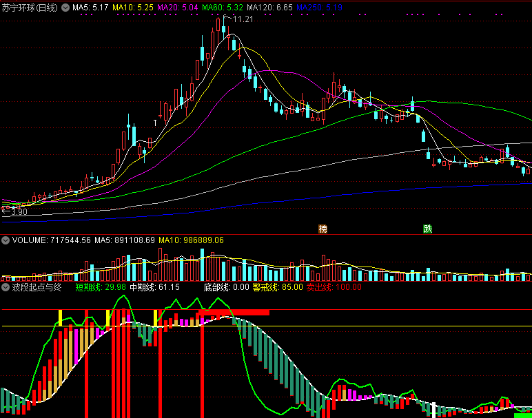Click the volume MA5: 891108.69 label
The width and height of the screenshot is (532, 418).
[x=125, y=240]
